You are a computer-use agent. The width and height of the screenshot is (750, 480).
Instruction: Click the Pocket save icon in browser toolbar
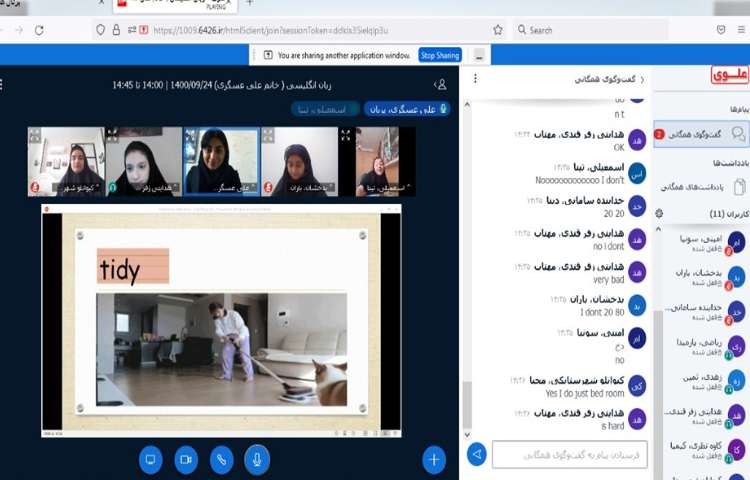pyautogui.click(x=720, y=30)
